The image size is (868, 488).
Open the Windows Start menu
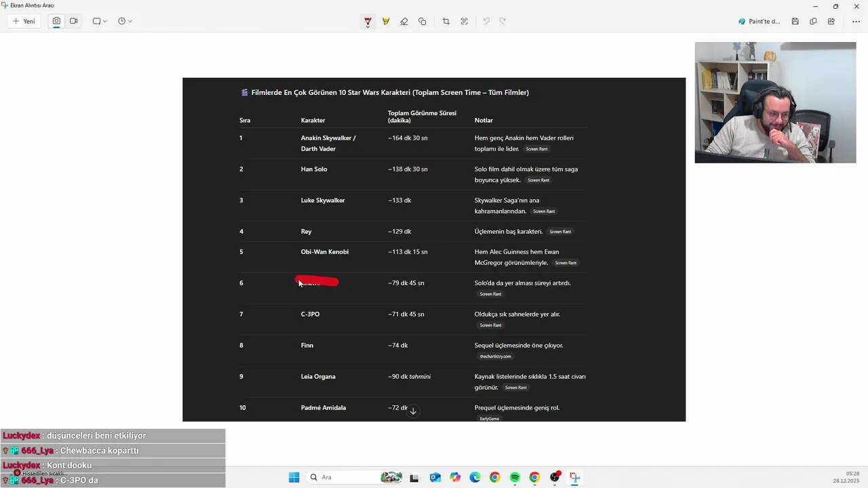point(294,477)
